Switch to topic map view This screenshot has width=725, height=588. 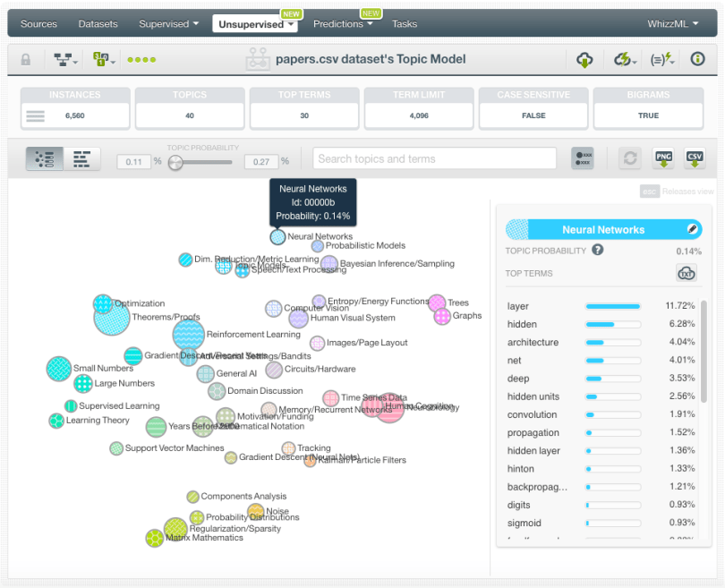[x=41, y=159]
